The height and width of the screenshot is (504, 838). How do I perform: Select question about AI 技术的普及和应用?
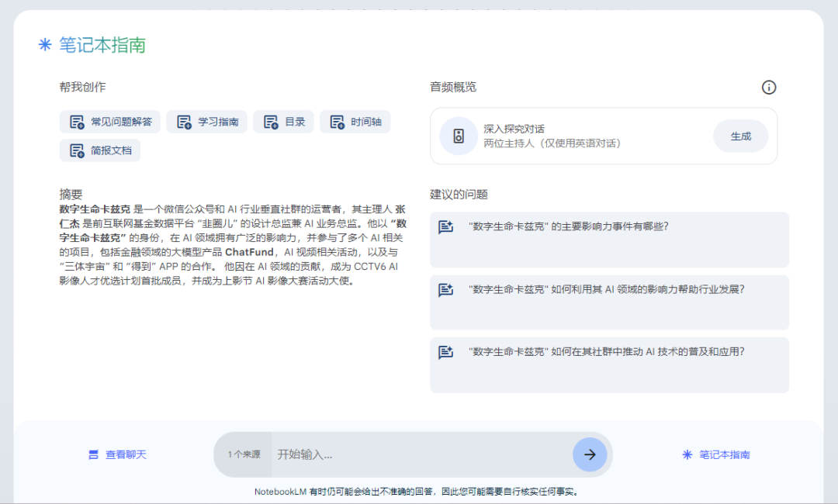609,365
